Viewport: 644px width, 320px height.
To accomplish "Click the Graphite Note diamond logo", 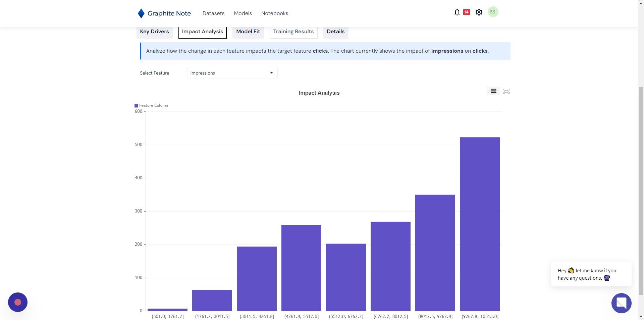I will (141, 13).
